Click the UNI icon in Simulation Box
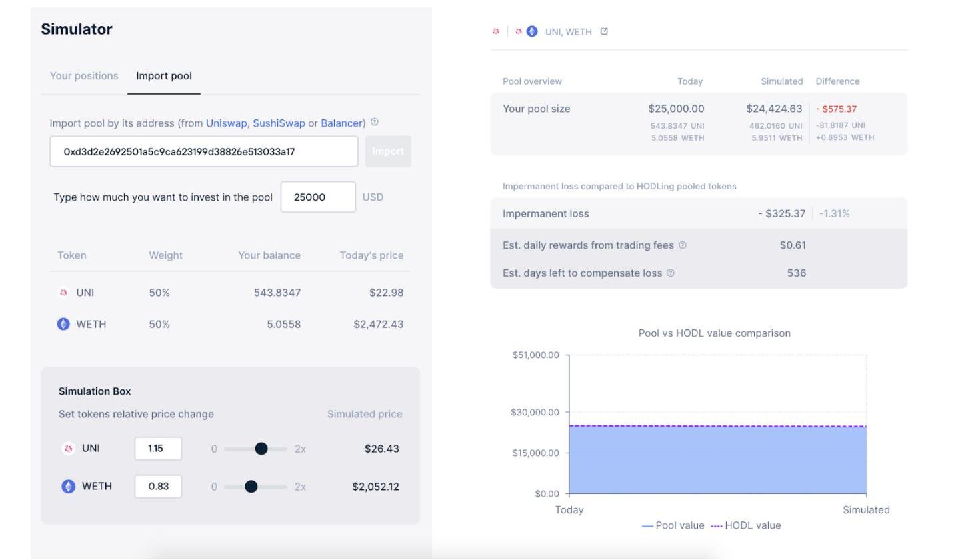The height and width of the screenshot is (560, 960). tap(68, 449)
